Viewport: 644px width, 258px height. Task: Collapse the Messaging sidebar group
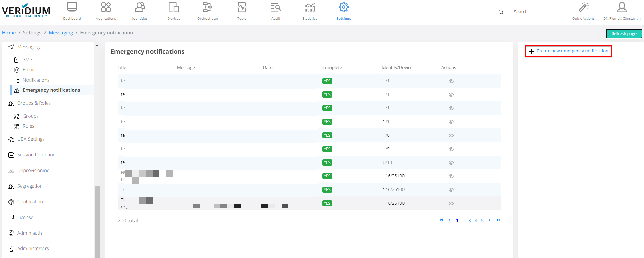tap(29, 47)
